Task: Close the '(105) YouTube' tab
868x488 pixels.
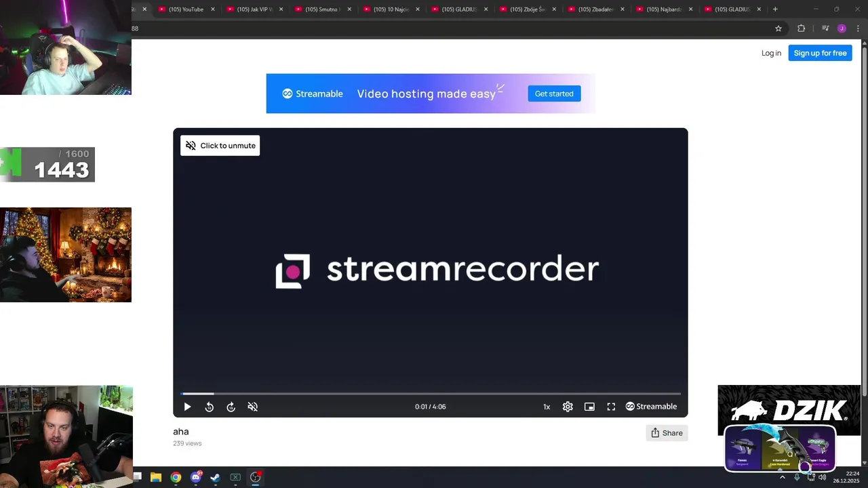Action: 213,9
